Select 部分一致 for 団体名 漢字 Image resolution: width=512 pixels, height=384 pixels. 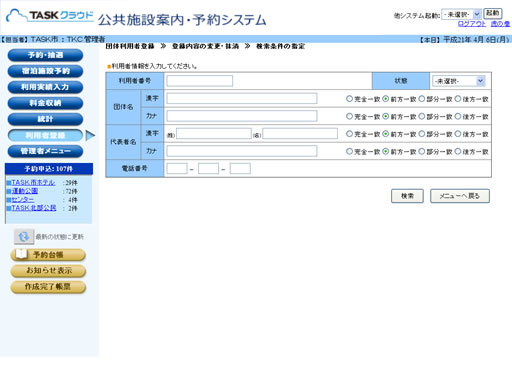(422, 99)
